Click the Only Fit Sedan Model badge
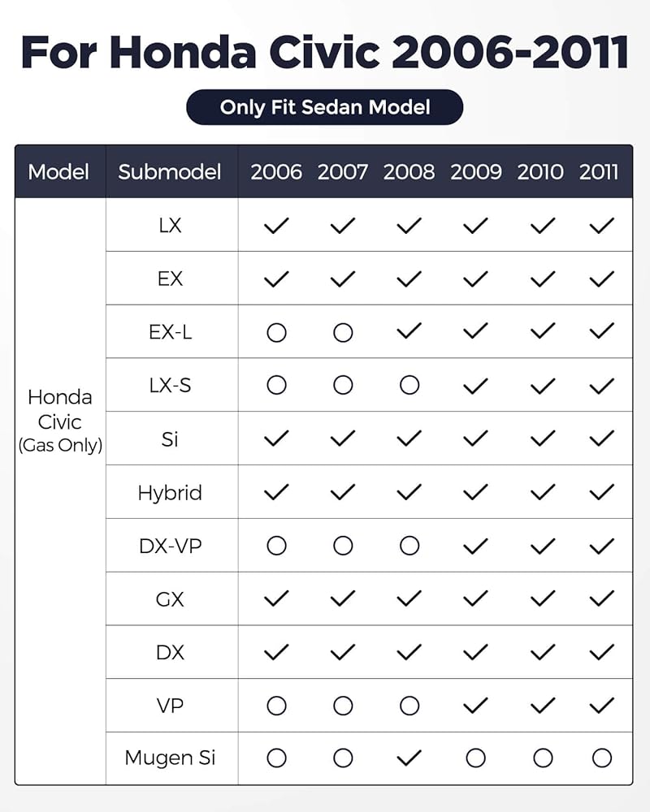650x812 pixels. [324, 107]
